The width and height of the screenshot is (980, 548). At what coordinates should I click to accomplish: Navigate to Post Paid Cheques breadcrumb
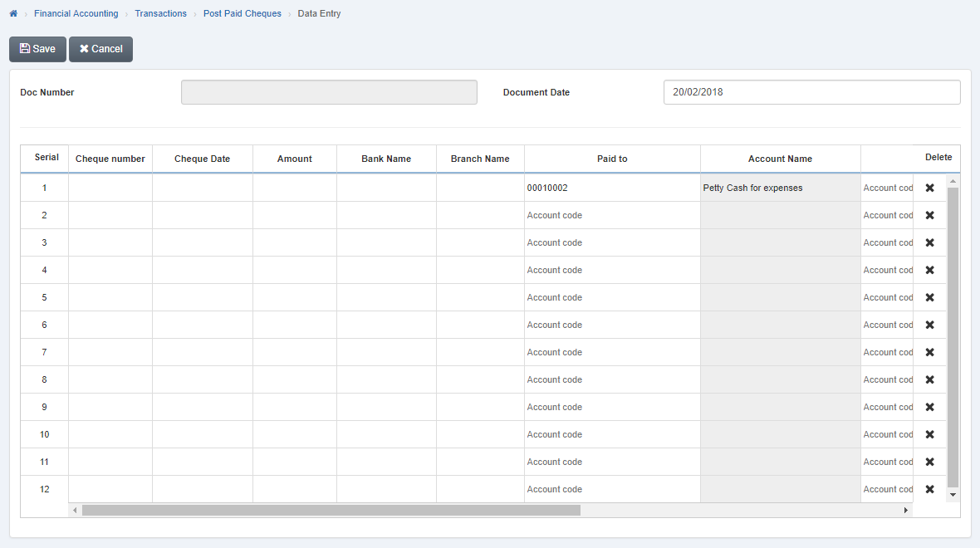[242, 14]
